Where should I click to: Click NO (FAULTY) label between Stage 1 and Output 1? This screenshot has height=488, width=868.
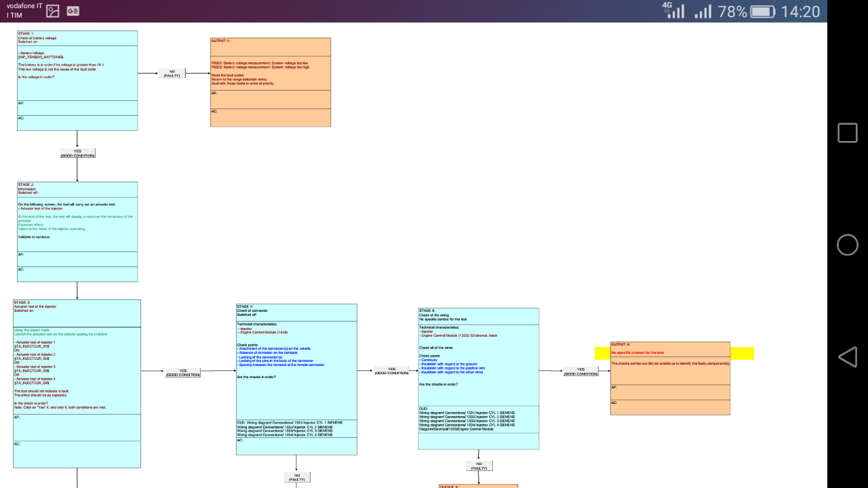pyautogui.click(x=172, y=73)
